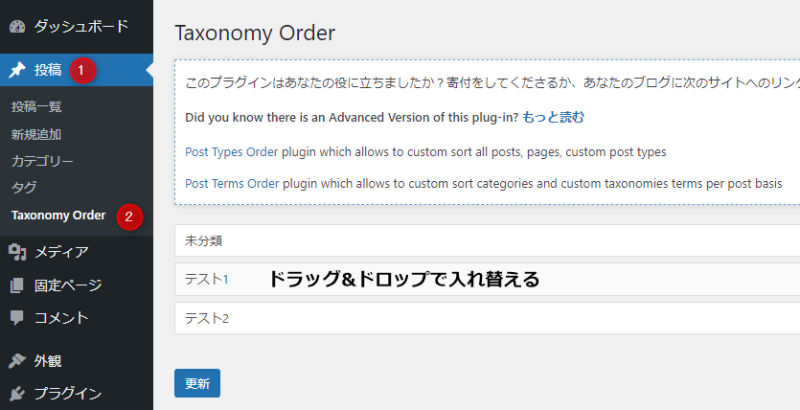This screenshot has width=800, height=410.
Task: Open the Post Terms Order link
Action: (232, 183)
